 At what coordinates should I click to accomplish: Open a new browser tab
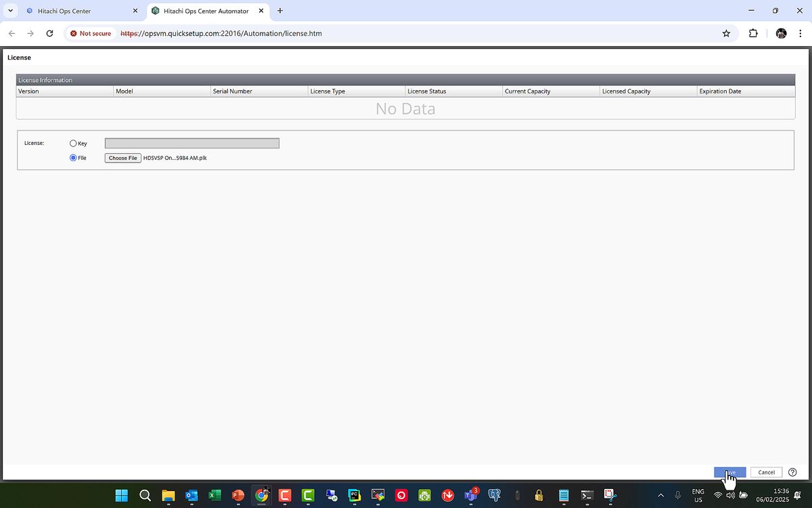coord(280,11)
